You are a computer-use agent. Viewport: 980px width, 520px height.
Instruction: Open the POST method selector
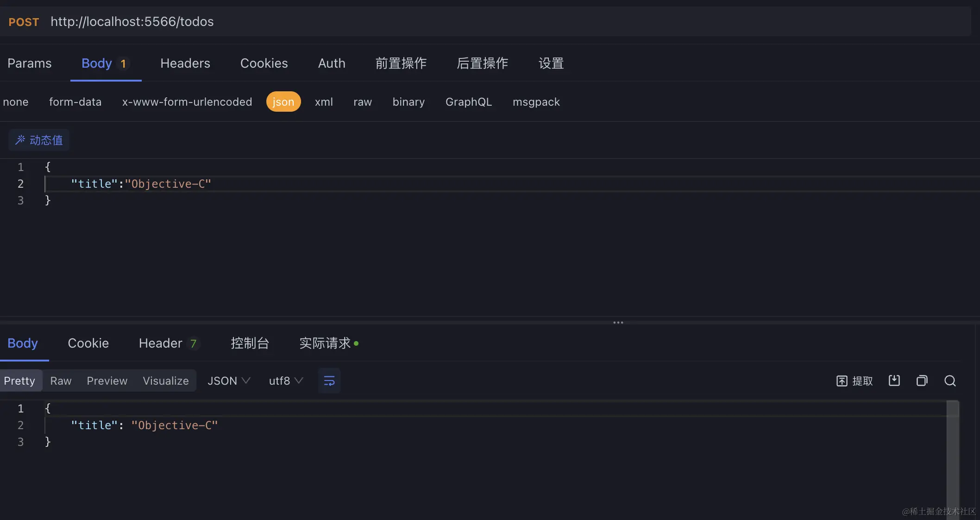pos(24,22)
